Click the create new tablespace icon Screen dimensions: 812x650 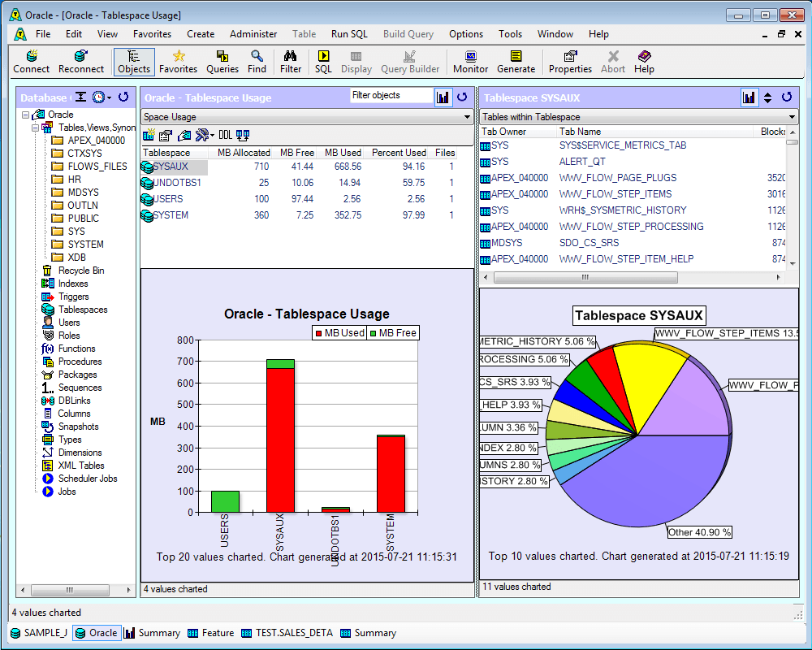149,136
